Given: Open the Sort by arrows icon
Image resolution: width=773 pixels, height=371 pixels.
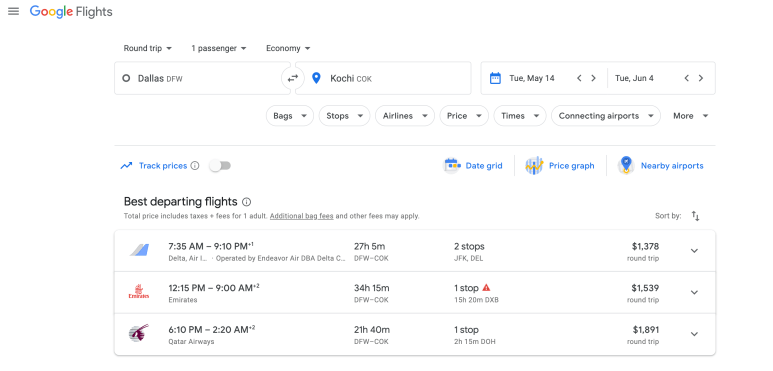Looking at the screenshot, I should (696, 216).
